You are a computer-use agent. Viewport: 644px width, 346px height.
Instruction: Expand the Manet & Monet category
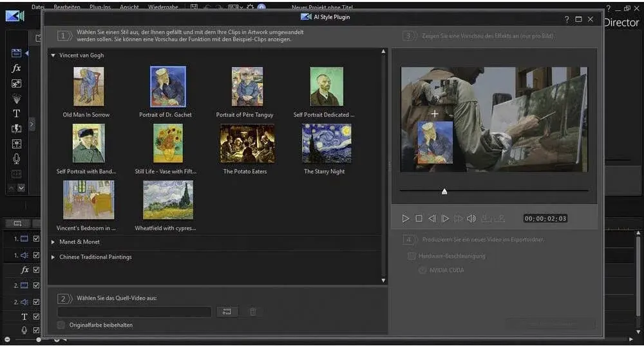coord(53,242)
